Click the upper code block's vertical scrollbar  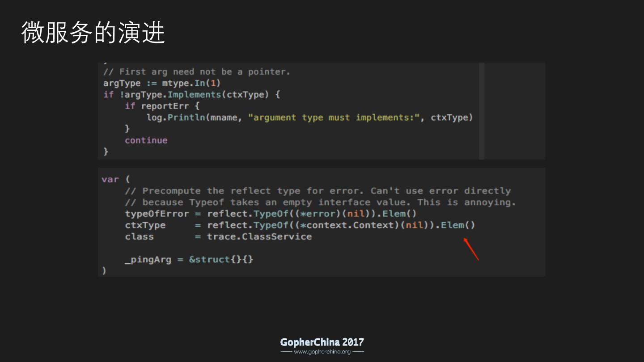[x=482, y=111]
